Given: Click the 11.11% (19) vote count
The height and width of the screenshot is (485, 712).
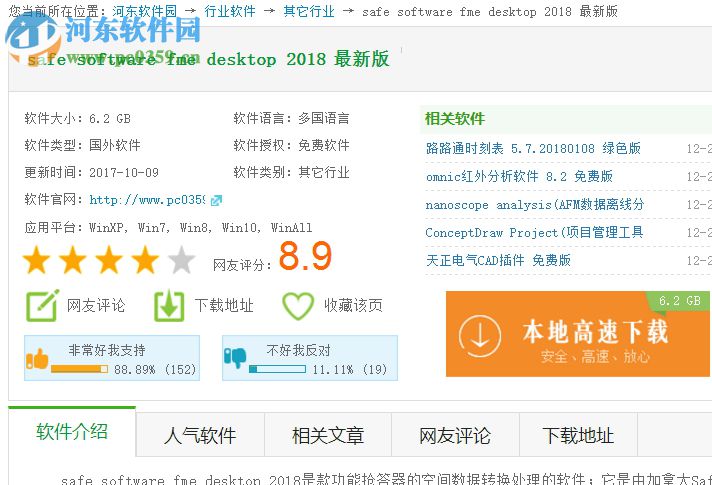Looking at the screenshot, I should 350,369.
